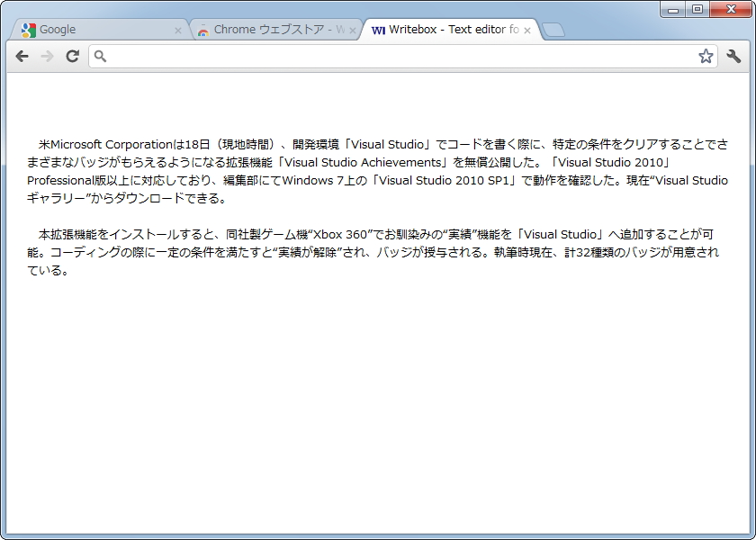The image size is (756, 540).
Task: Go back with the browser back arrow
Action: 22,57
